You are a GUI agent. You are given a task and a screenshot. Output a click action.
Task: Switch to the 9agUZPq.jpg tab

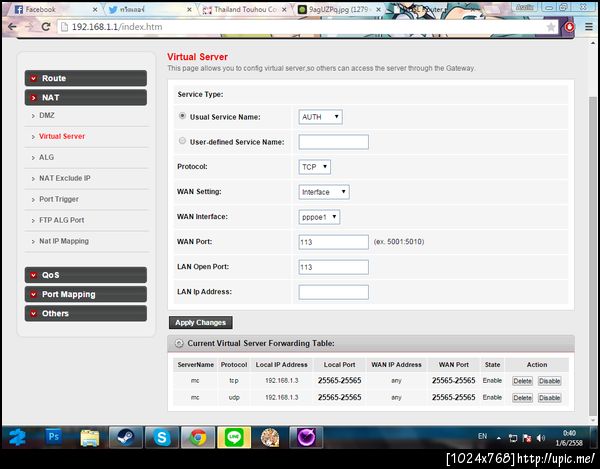[337, 10]
